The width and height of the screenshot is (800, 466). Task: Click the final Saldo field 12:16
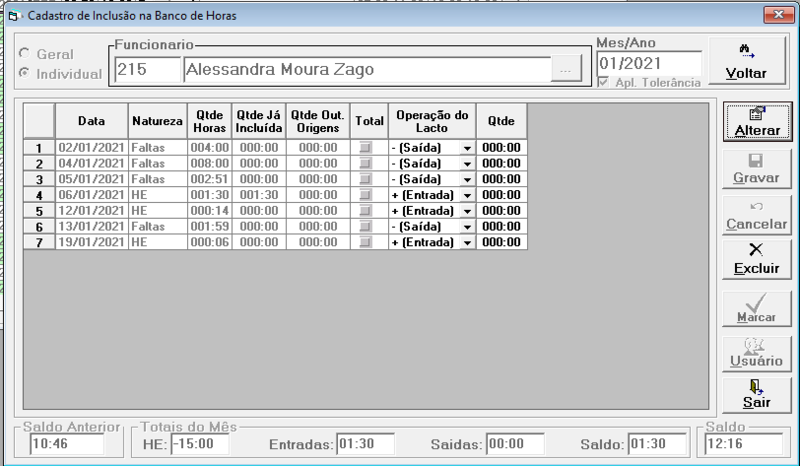pyautogui.click(x=744, y=444)
